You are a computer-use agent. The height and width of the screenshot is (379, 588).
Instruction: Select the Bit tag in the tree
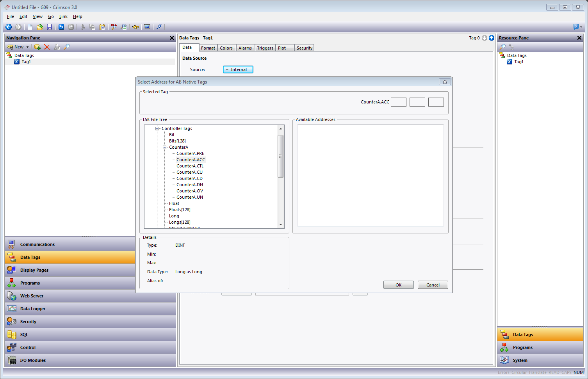point(172,135)
